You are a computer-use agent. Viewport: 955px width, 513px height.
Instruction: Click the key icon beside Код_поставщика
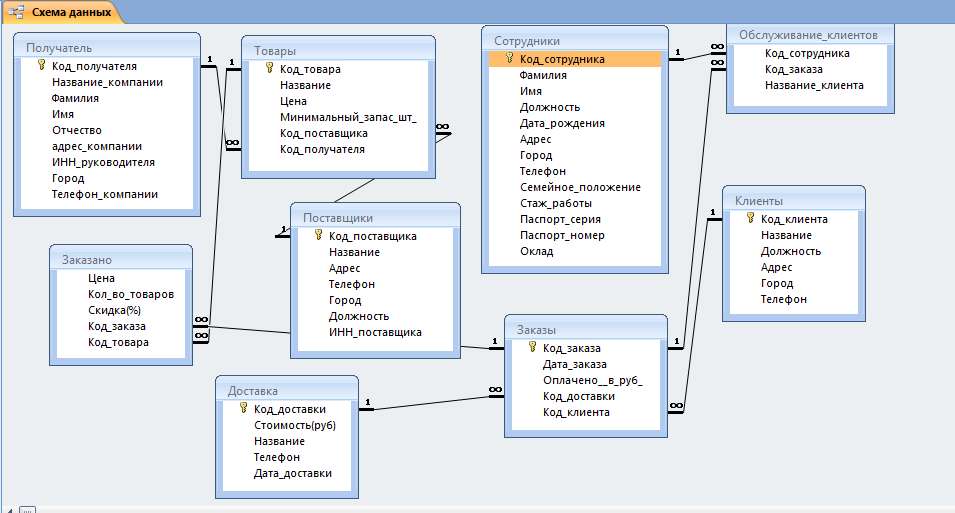(x=318, y=236)
